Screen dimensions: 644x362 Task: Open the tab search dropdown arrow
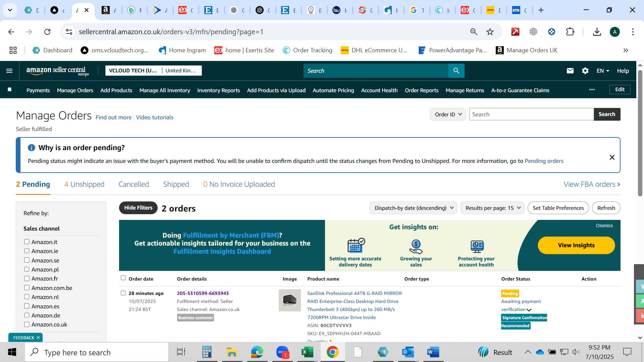10,10
